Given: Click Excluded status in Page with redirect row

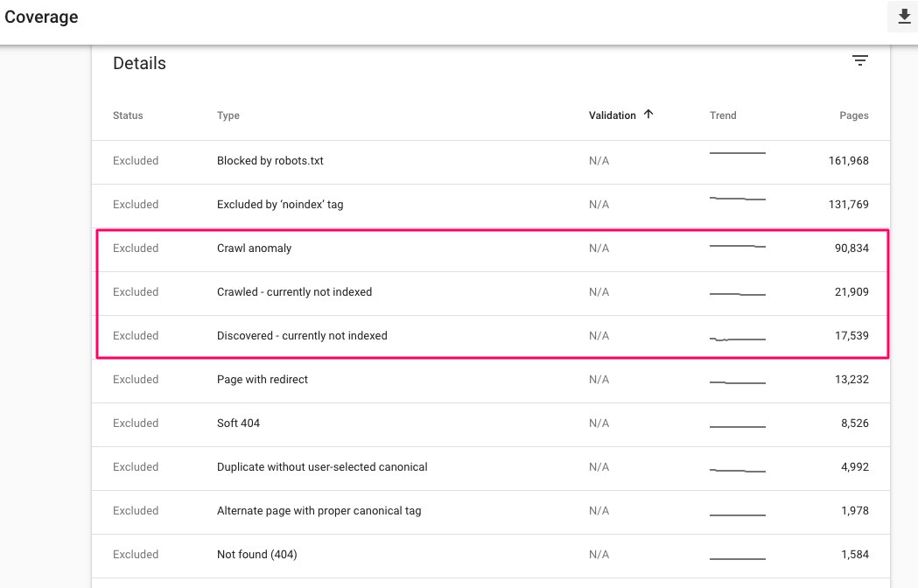Looking at the screenshot, I should [136, 380].
